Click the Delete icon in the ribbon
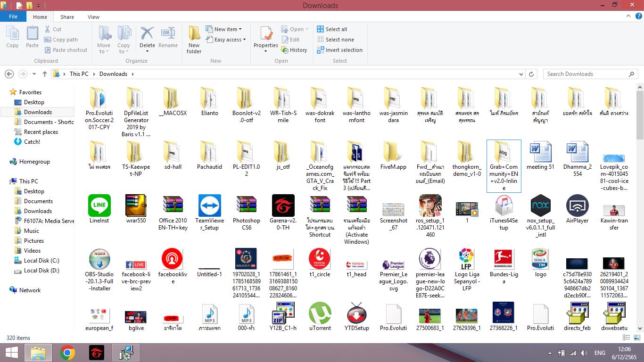Image resolution: width=644 pixels, height=362 pixels. coord(147,34)
